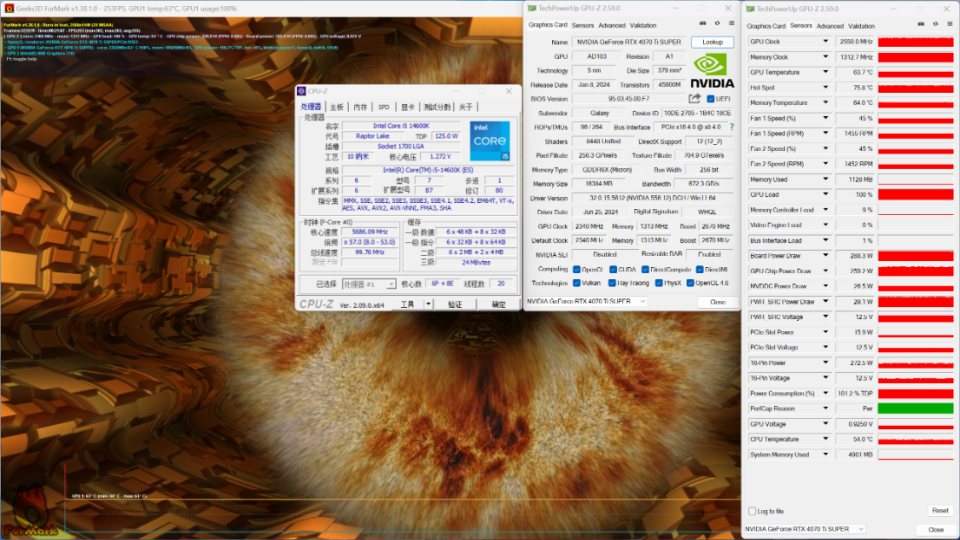
Task: Click the Lookup button
Action: point(712,42)
